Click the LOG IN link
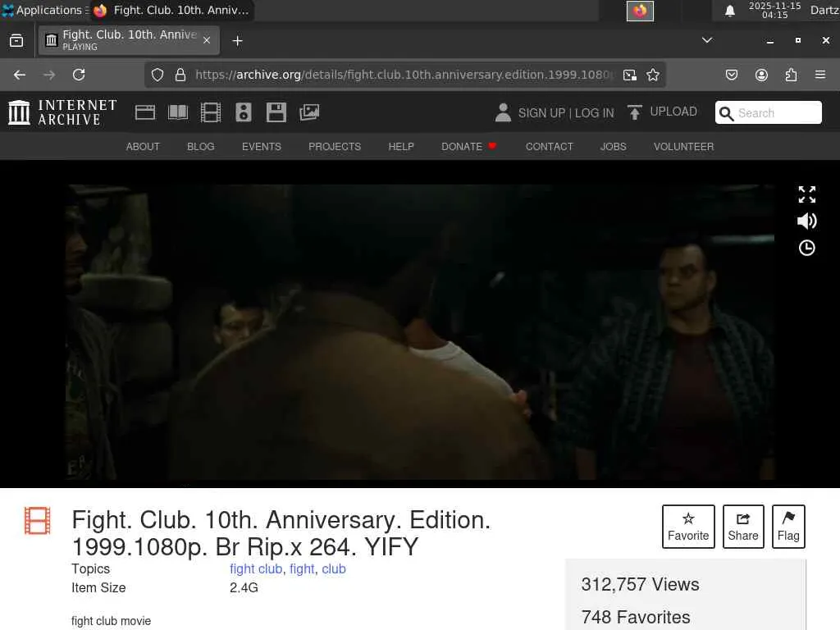 pos(594,113)
